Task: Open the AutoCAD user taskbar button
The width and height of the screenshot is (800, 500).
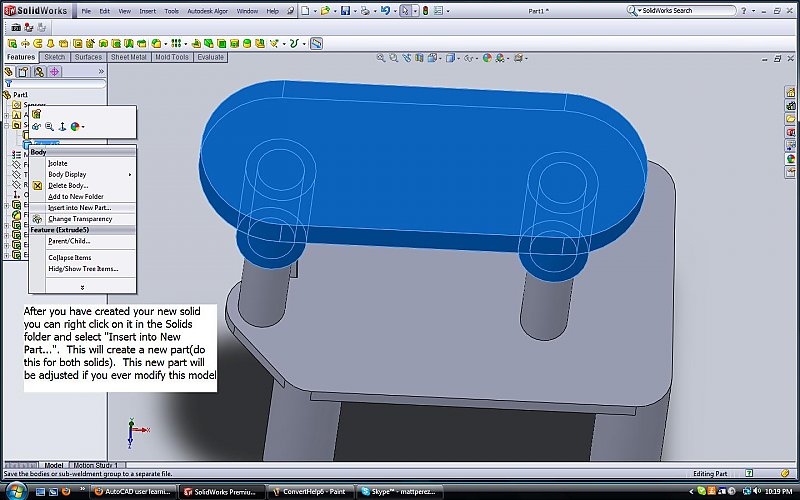Action: (x=133, y=491)
